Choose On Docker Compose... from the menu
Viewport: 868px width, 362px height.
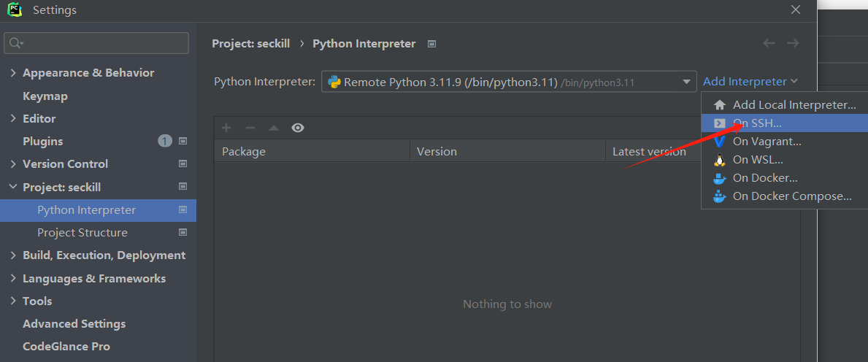(792, 196)
